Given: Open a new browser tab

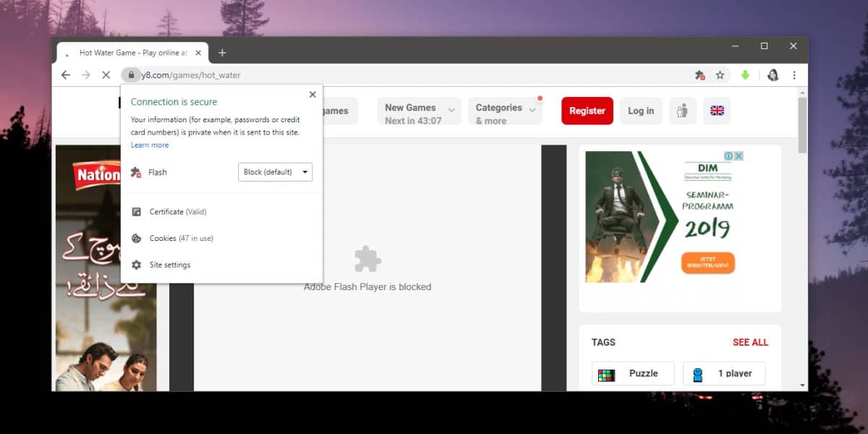Looking at the screenshot, I should pyautogui.click(x=222, y=53).
